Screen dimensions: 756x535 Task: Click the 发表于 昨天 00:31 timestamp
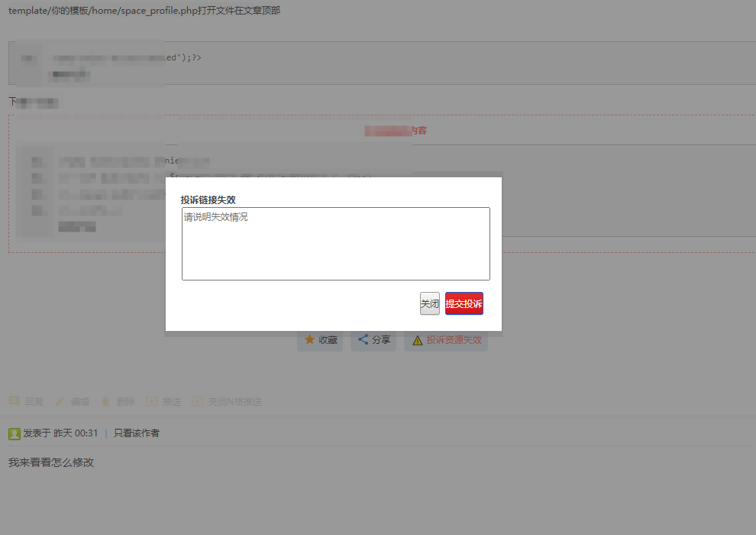(61, 433)
